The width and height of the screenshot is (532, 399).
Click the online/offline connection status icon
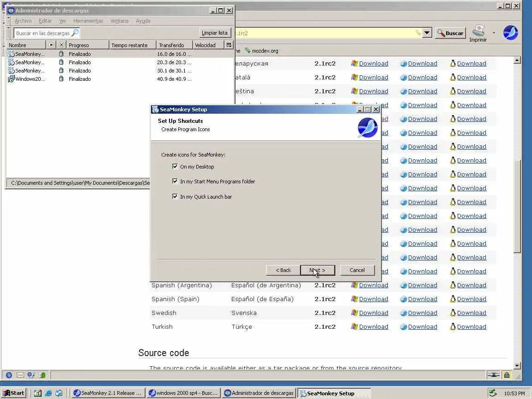[x=493, y=375]
